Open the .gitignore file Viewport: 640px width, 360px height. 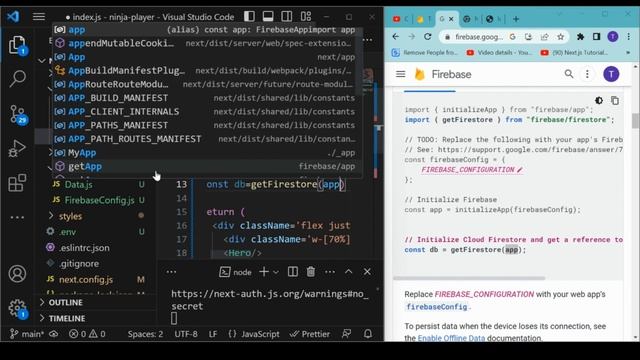[x=79, y=264]
